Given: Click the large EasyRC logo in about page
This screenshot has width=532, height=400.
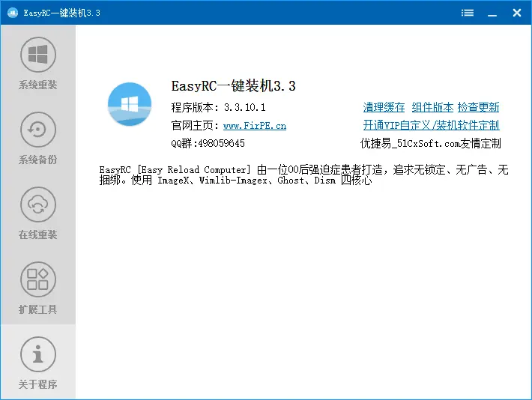Looking at the screenshot, I should click(x=130, y=105).
